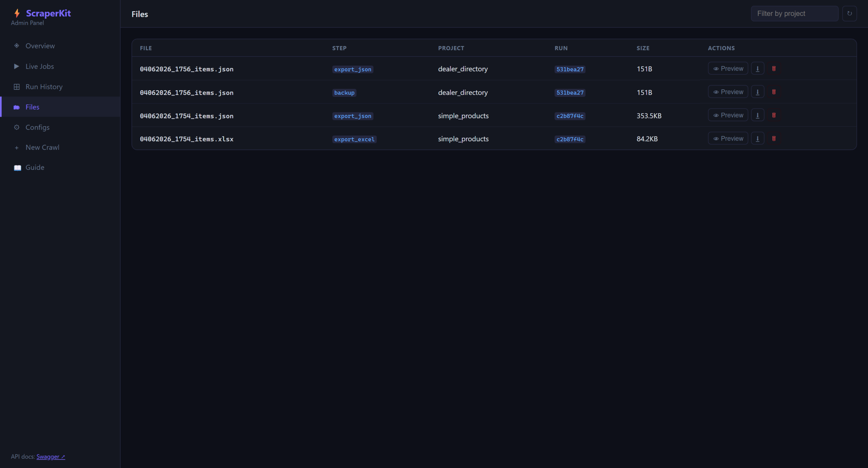Select the 04062026_1754_items.xlsx file name

coord(186,139)
